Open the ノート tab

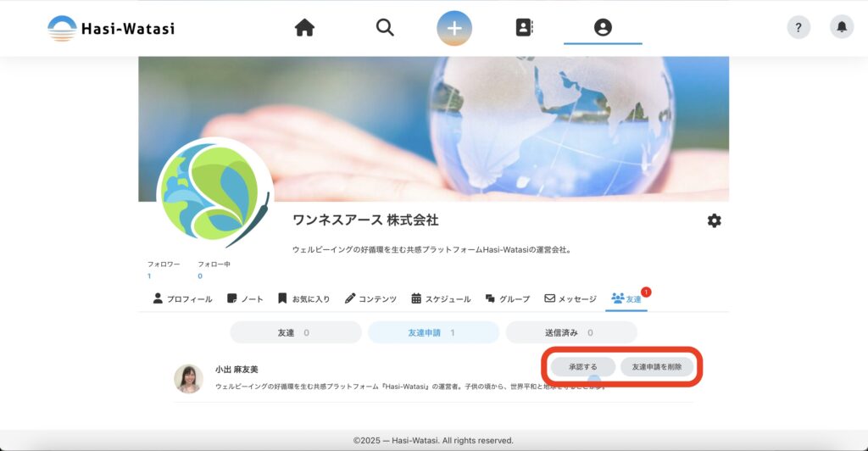[x=245, y=298]
